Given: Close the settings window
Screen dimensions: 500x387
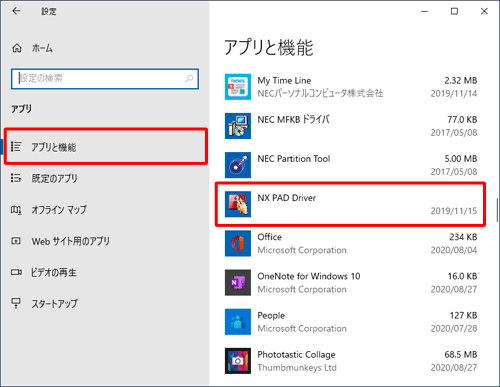Looking at the screenshot, I should point(484,11).
